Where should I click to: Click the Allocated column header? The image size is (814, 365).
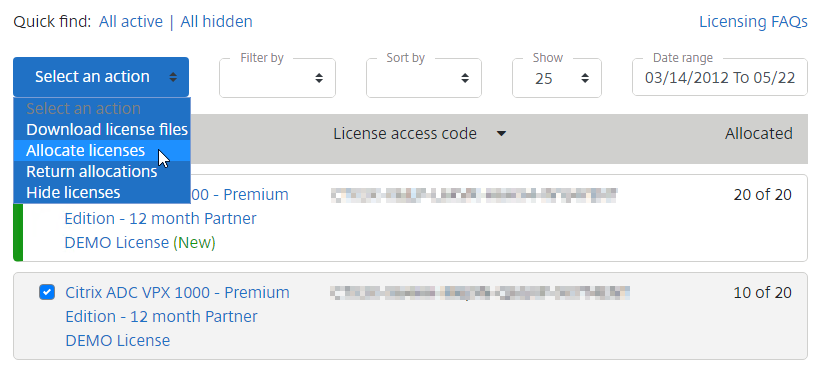pos(758,134)
